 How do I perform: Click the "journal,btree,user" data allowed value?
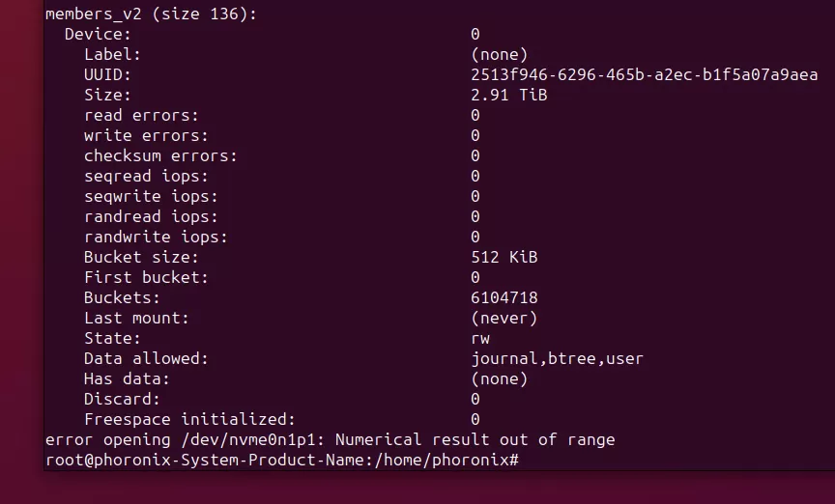[x=557, y=358]
